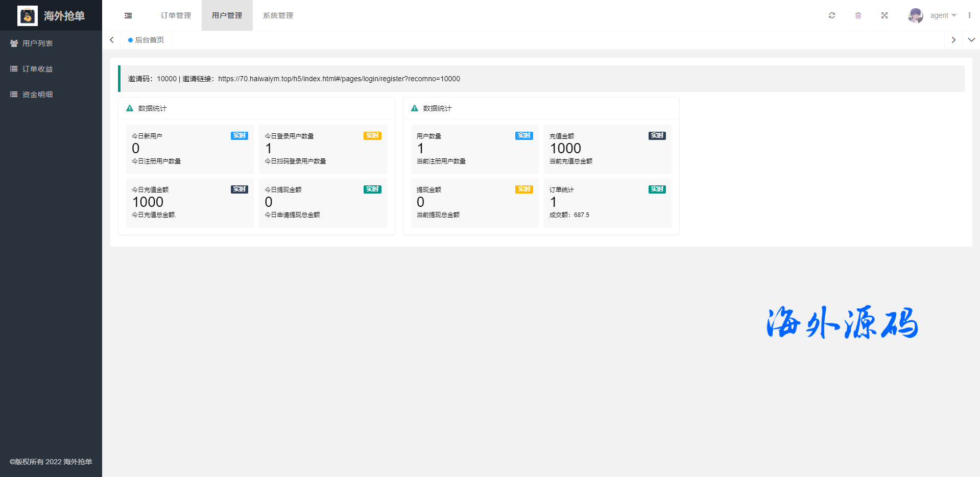Click the sidebar collapse menu icon
Image resolution: width=980 pixels, height=477 pixels.
(128, 15)
